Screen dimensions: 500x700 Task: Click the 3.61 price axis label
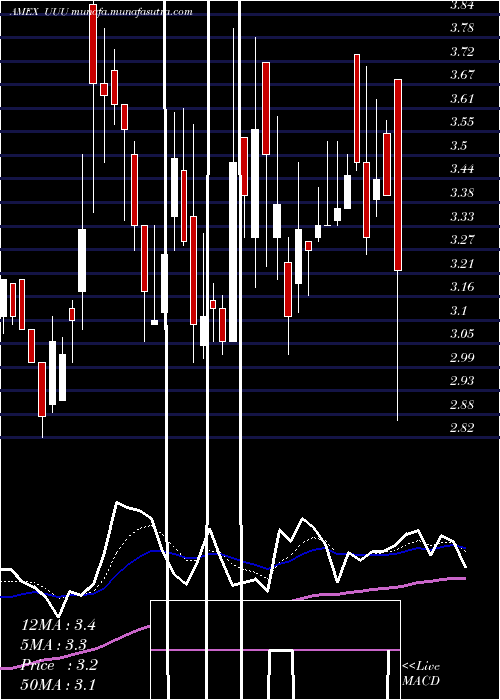(462, 99)
